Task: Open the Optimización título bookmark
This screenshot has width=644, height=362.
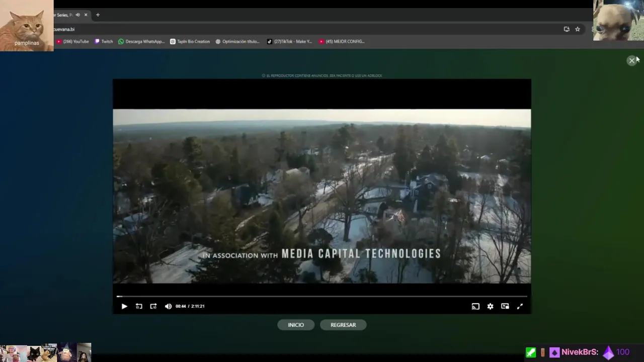Action: (x=237, y=42)
